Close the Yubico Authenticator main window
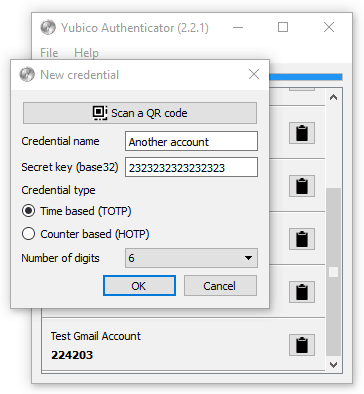Viewport: 364px width, 394px height. [329, 27]
